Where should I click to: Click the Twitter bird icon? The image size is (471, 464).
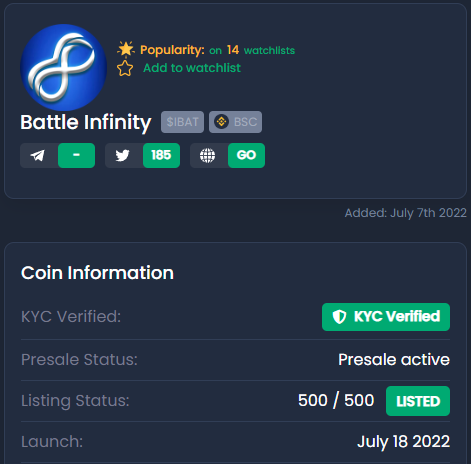point(123,155)
